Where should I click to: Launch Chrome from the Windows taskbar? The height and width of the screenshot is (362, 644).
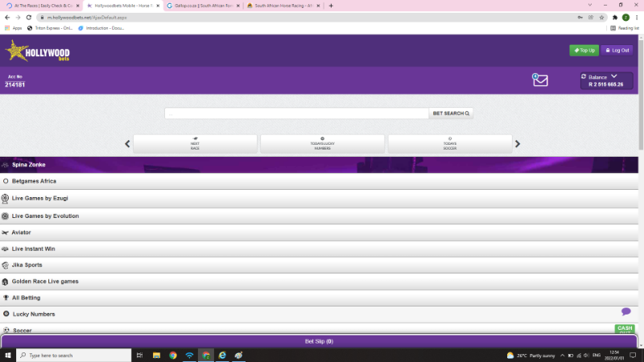(x=172, y=355)
